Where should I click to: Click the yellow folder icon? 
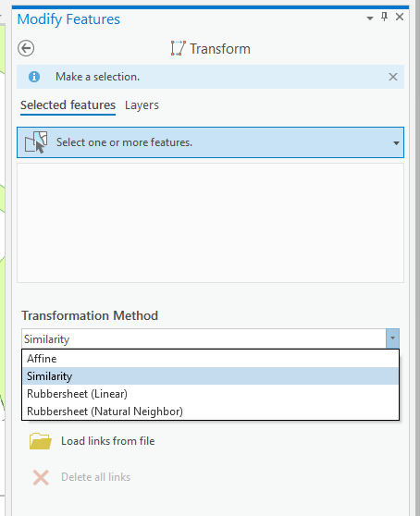(40, 441)
